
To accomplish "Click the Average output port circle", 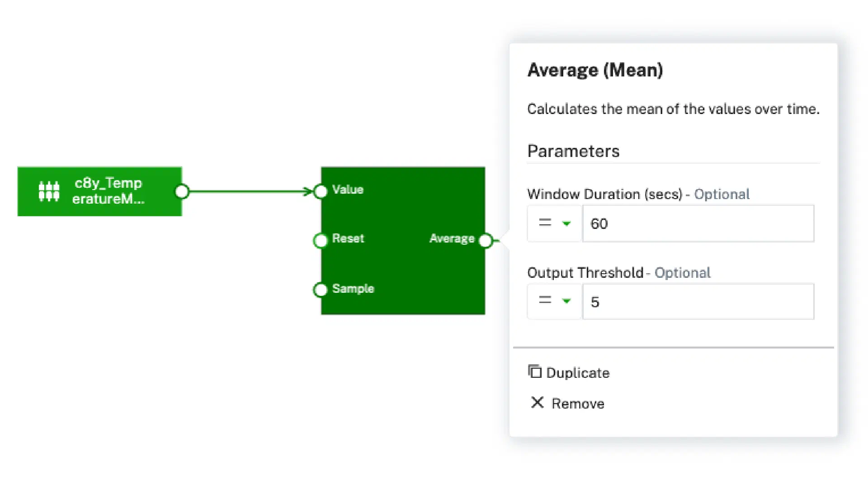I will 485,240.
